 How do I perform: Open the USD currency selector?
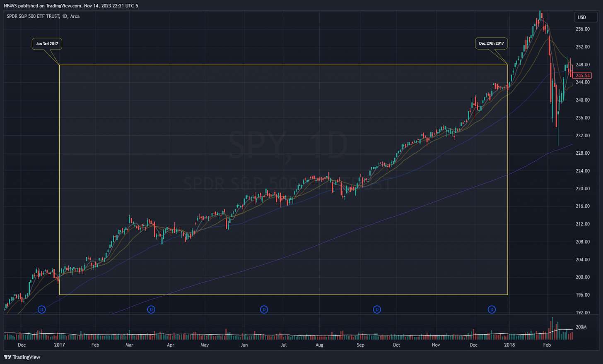pyautogui.click(x=586, y=17)
